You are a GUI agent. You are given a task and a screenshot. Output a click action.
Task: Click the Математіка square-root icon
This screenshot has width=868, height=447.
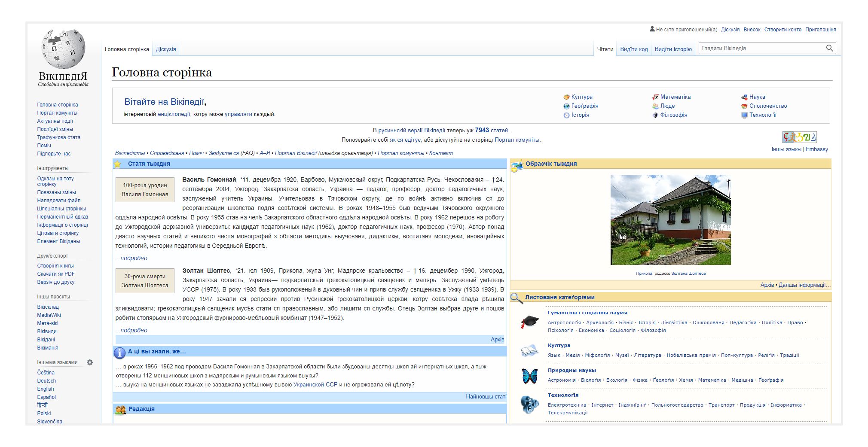[655, 97]
